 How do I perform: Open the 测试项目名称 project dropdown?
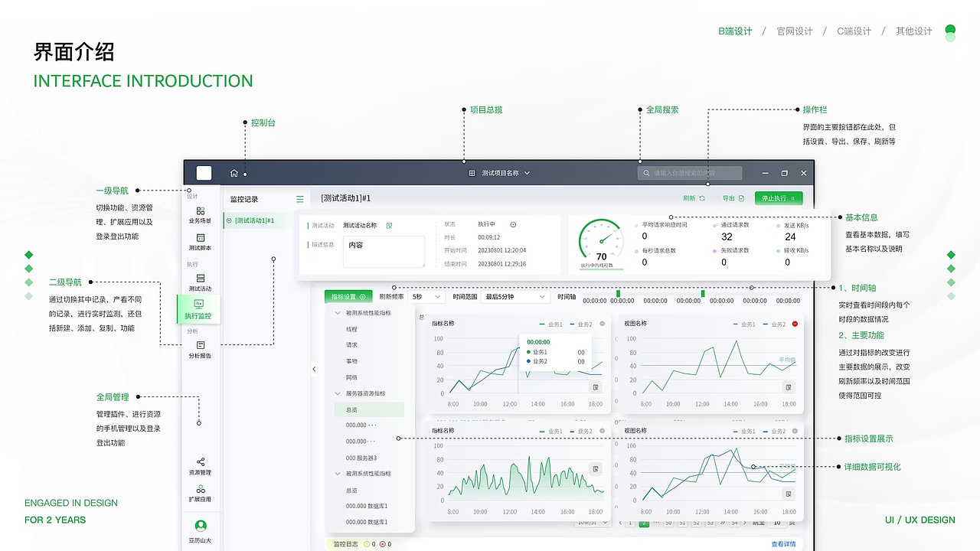point(505,173)
